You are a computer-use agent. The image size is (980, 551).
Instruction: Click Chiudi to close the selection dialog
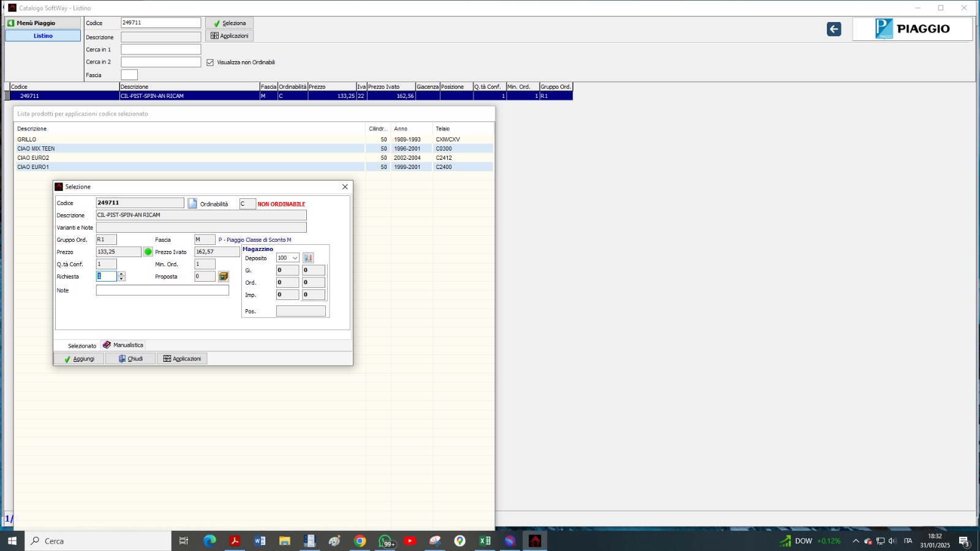130,359
